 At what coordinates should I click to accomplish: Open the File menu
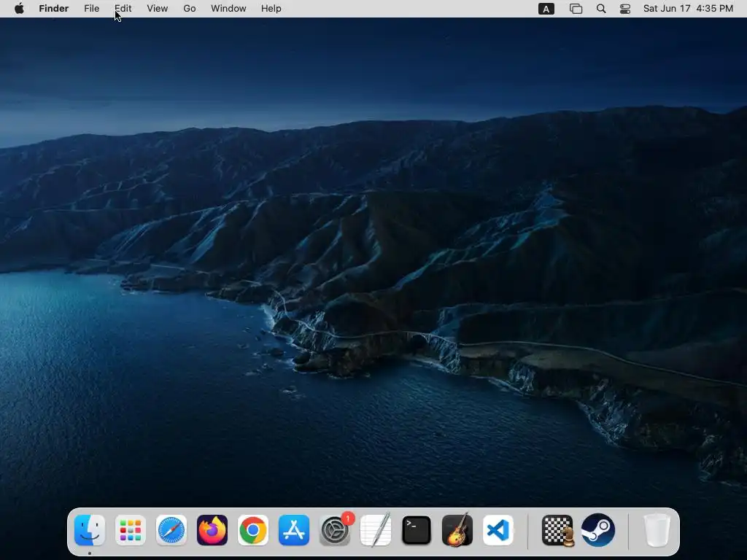[x=91, y=9]
